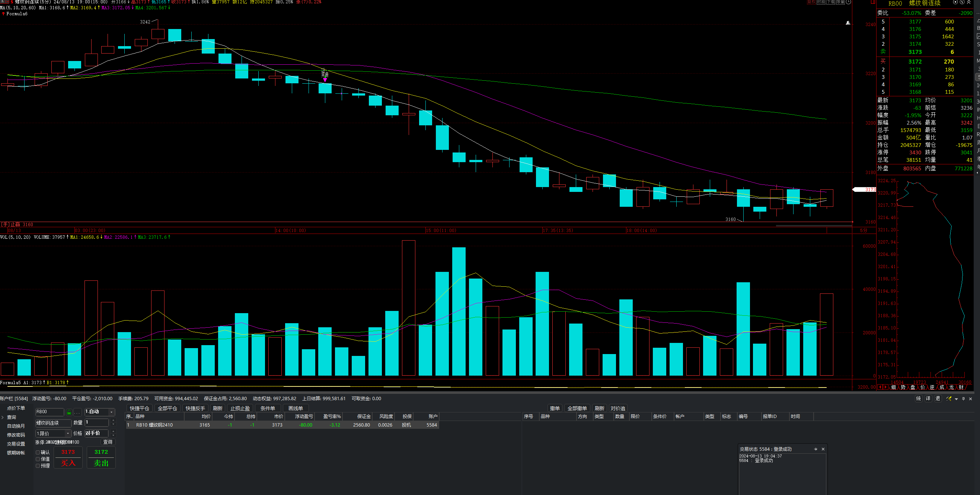Click the 退 logout button
The width and height of the screenshot is (980, 495).
[x=938, y=398]
